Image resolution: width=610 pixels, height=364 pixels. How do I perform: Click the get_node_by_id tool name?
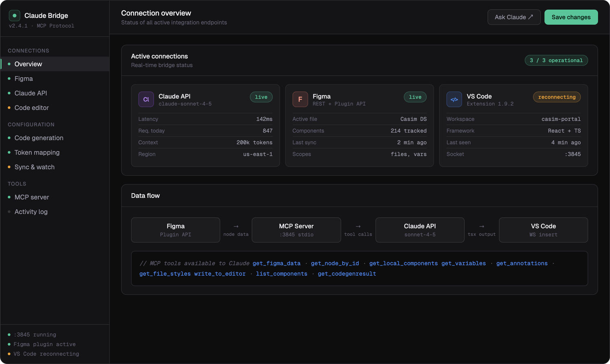(x=335, y=264)
